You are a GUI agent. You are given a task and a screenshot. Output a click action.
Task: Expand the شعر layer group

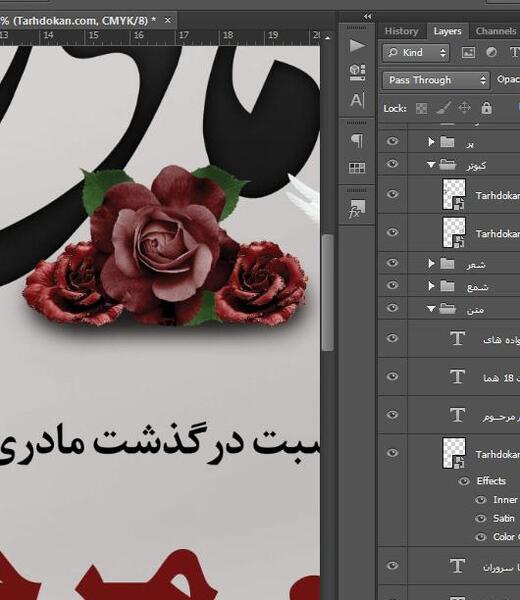coord(431,263)
